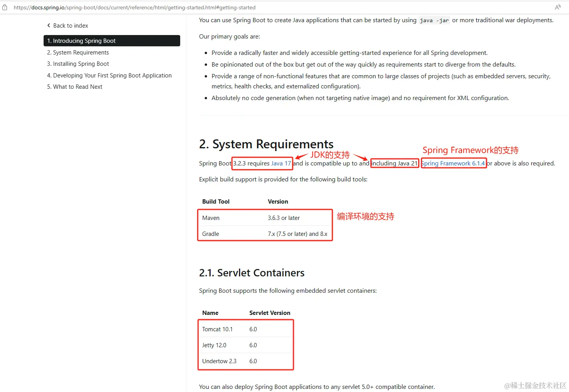Go to Back to index link
Image resolution: width=569 pixels, height=392 pixels.
[70, 26]
